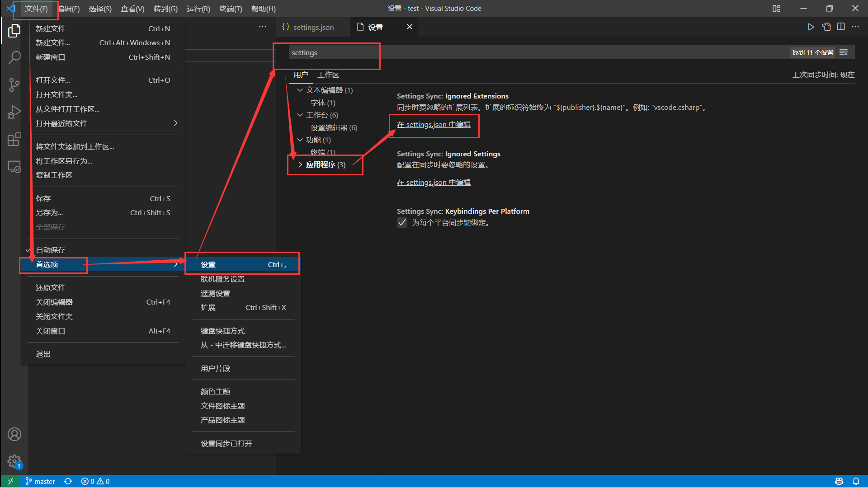868x488 pixels.
Task: Collapse the 功能 (1) tree group
Action: pyautogui.click(x=300, y=140)
